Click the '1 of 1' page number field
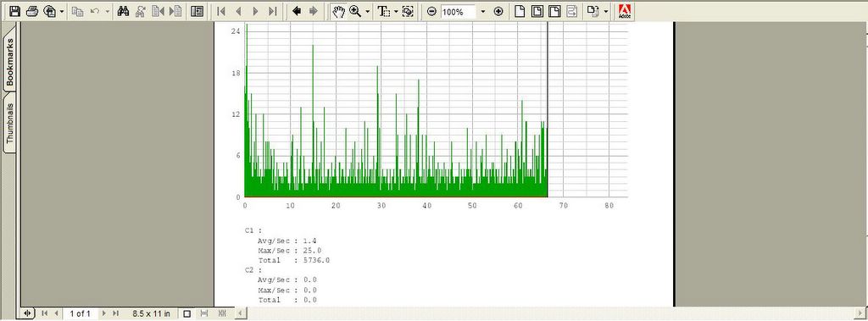This screenshot has width=868, height=321. tap(81, 314)
